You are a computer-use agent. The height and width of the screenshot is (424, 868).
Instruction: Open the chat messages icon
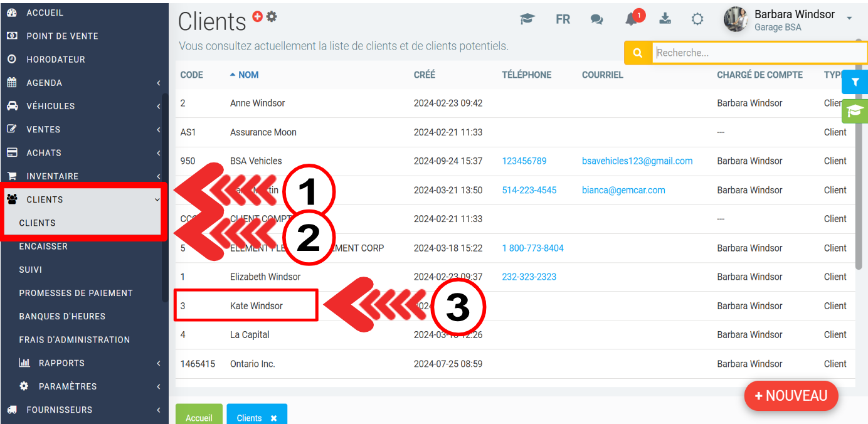coord(596,19)
